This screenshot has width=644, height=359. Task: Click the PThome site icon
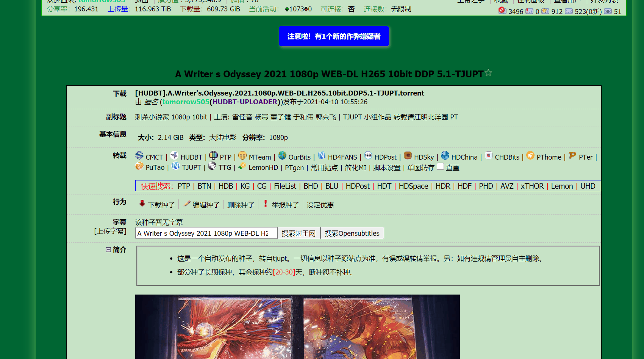[x=530, y=155]
